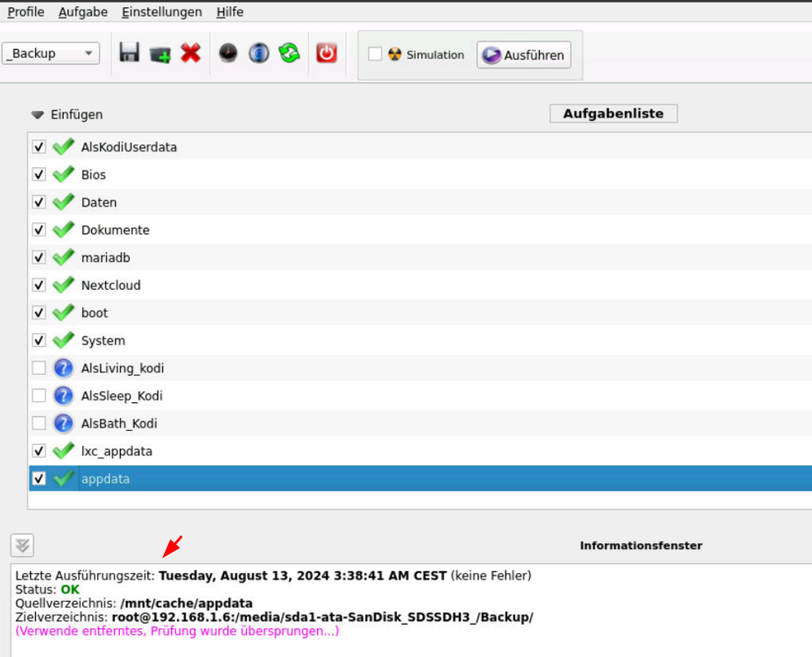Open the _Backup profile dropdown
The height and width of the screenshot is (657, 812).
pos(51,53)
